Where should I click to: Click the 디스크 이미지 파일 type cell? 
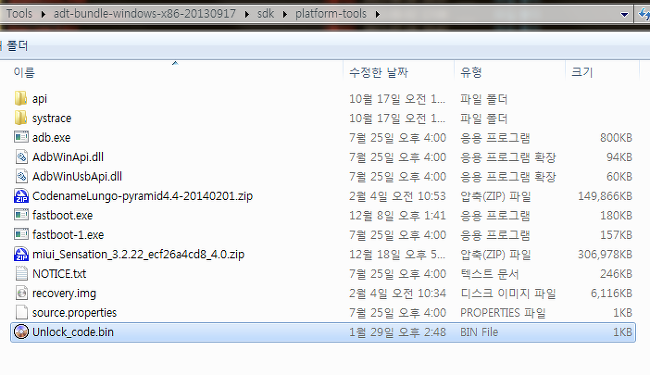508,293
